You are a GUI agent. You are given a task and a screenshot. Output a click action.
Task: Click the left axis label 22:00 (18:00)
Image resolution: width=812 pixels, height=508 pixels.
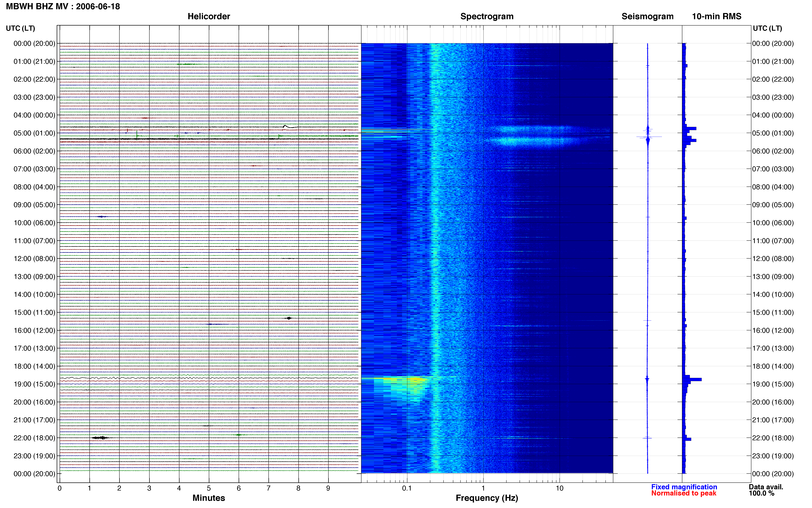[34, 438]
